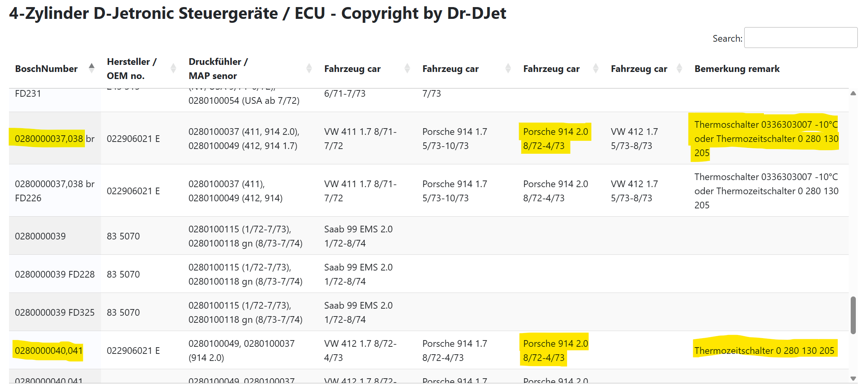The width and height of the screenshot is (868, 392).
Task: Click table scrollbar down arrow
Action: point(853,378)
